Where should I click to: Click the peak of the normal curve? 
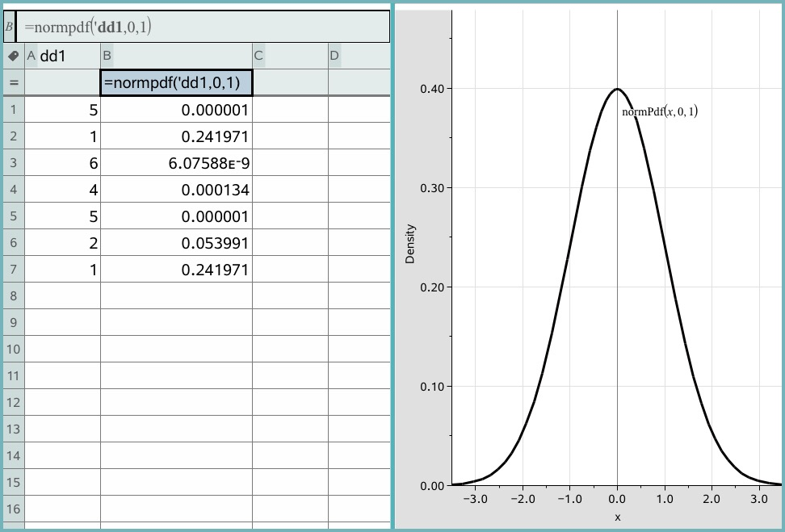click(617, 89)
